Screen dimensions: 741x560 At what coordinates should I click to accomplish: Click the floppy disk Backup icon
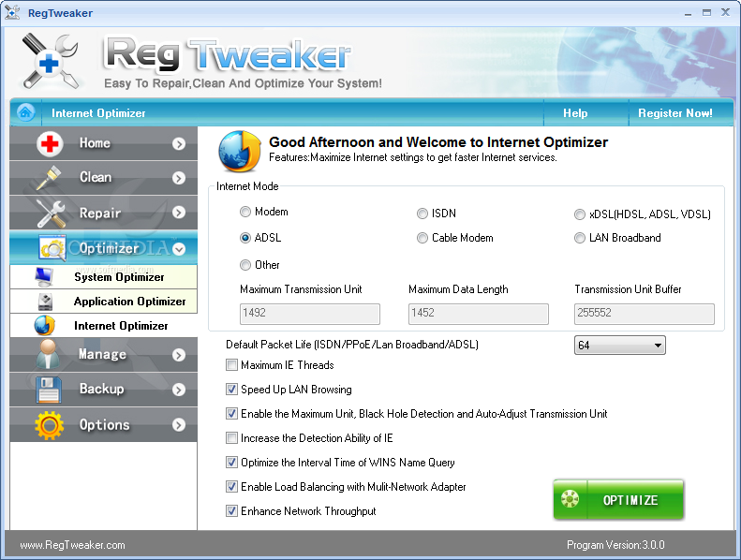(49, 390)
